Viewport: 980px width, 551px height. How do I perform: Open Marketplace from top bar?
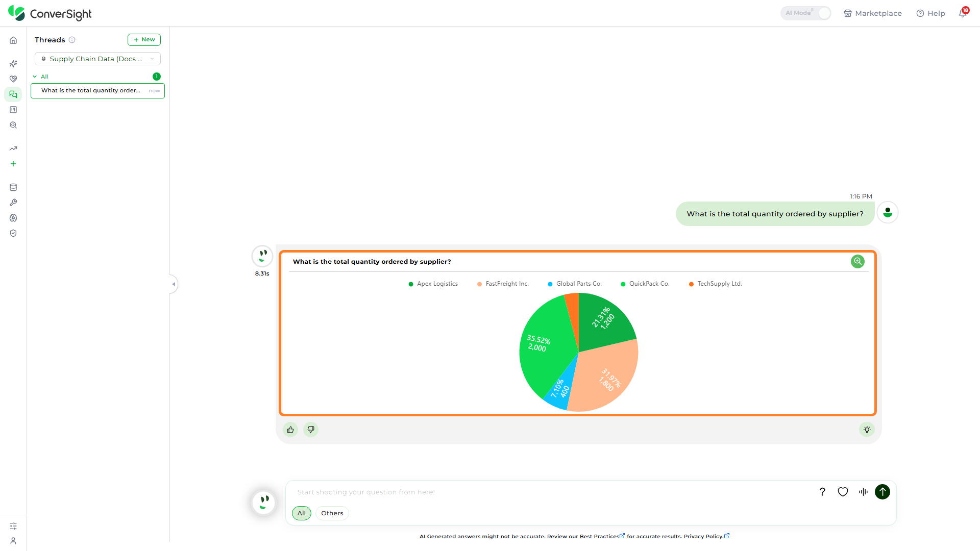coord(873,13)
